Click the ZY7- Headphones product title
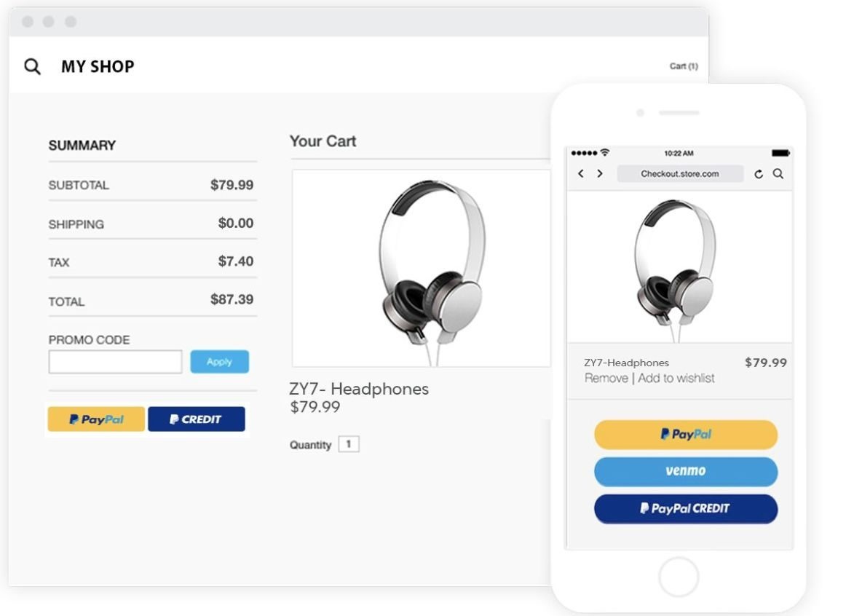This screenshot has height=616, width=854. (x=359, y=389)
